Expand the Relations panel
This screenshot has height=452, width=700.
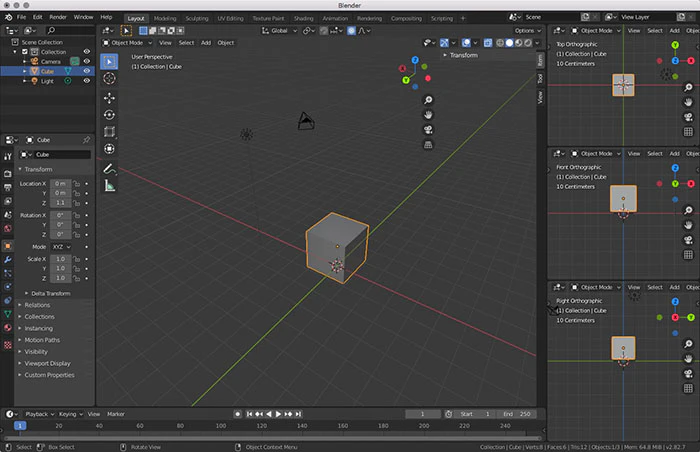35,305
